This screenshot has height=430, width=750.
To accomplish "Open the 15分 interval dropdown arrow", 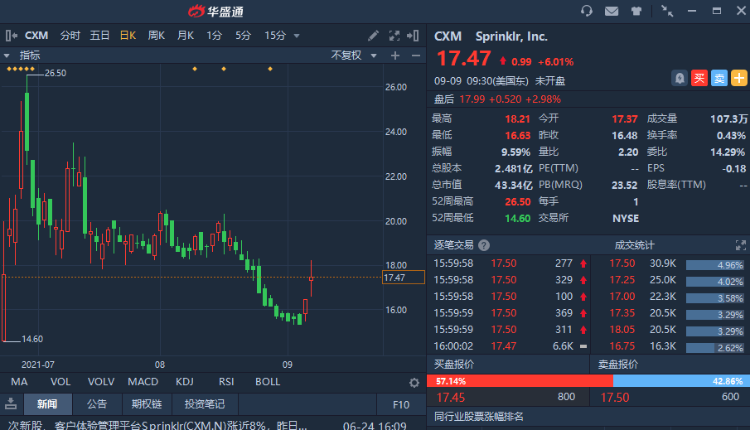I will 297,36.
